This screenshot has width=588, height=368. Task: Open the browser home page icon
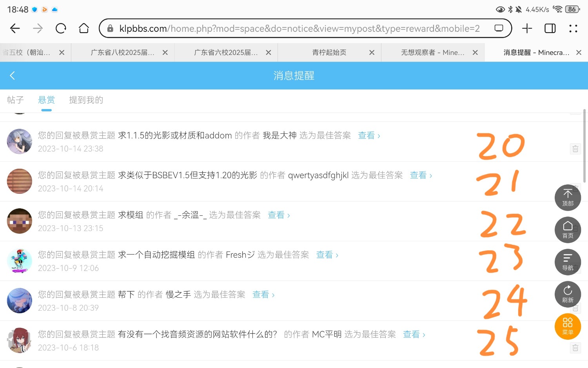click(84, 28)
